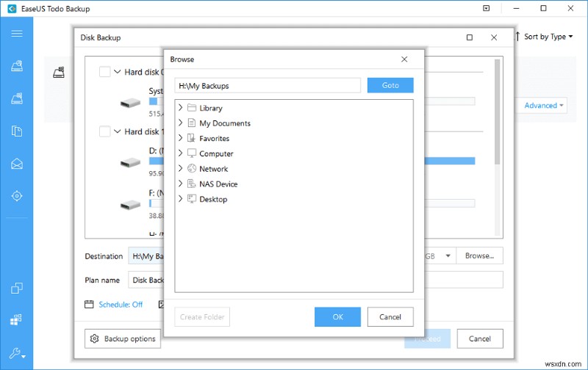Screen dimensions: 588x370
Task: Cancel the Disk Backup window
Action: pyautogui.click(x=480, y=338)
